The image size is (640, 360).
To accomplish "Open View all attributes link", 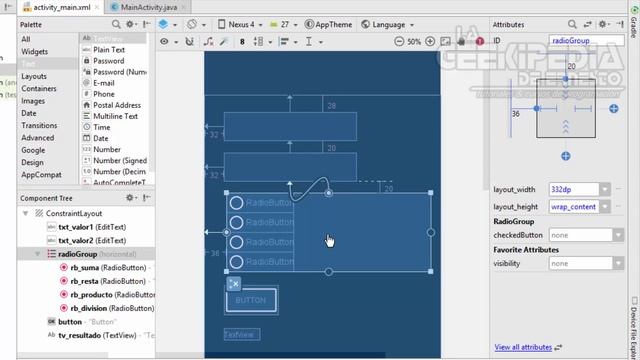I will (523, 347).
